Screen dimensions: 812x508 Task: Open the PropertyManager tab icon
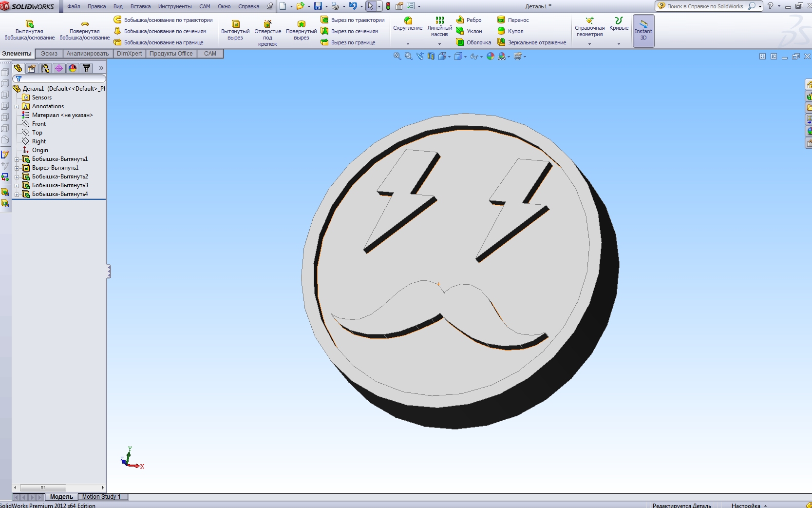[x=32, y=68]
